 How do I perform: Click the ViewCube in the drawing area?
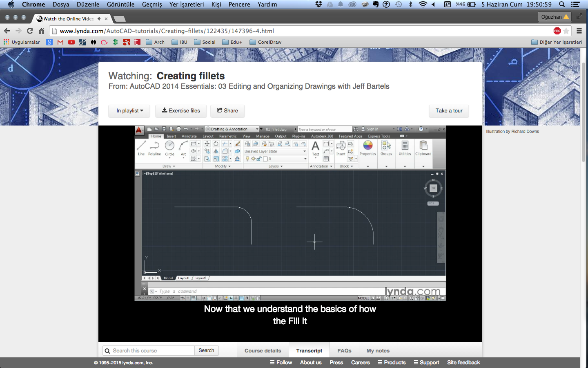(433, 188)
